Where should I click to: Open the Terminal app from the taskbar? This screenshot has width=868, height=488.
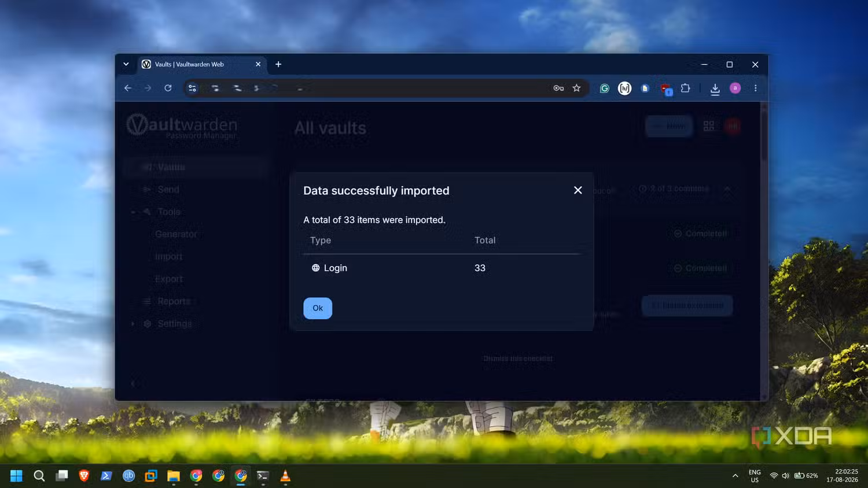pos(263,476)
